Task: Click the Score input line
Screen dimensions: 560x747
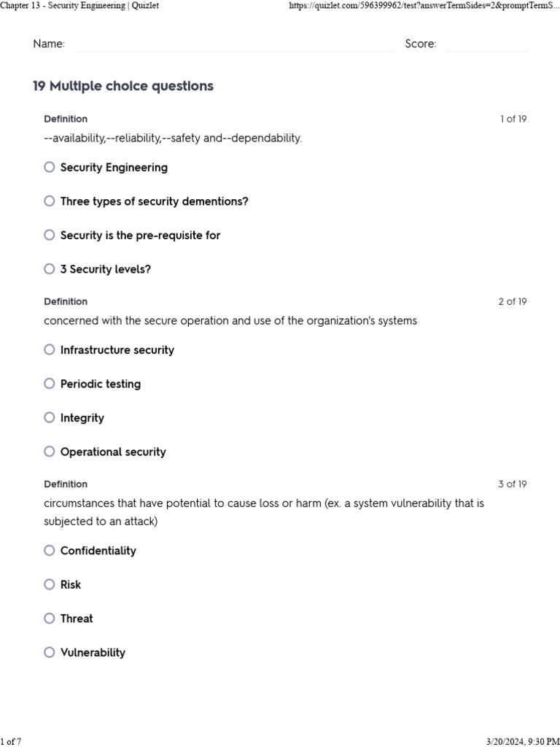Action: pyautogui.click(x=486, y=45)
